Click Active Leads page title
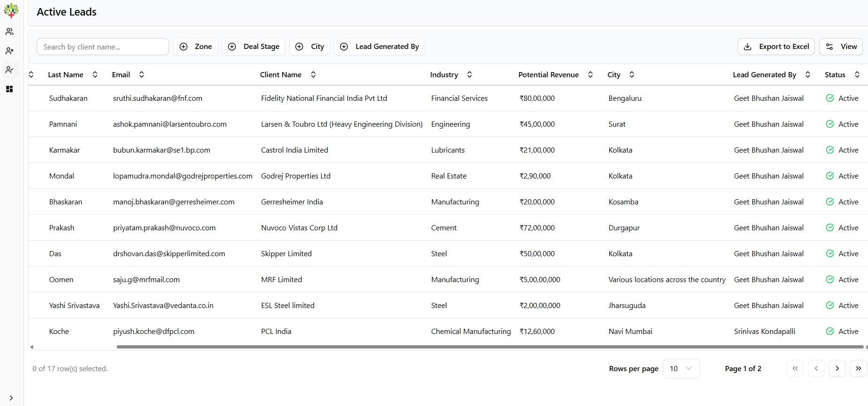The height and width of the screenshot is (406, 868). tap(67, 12)
